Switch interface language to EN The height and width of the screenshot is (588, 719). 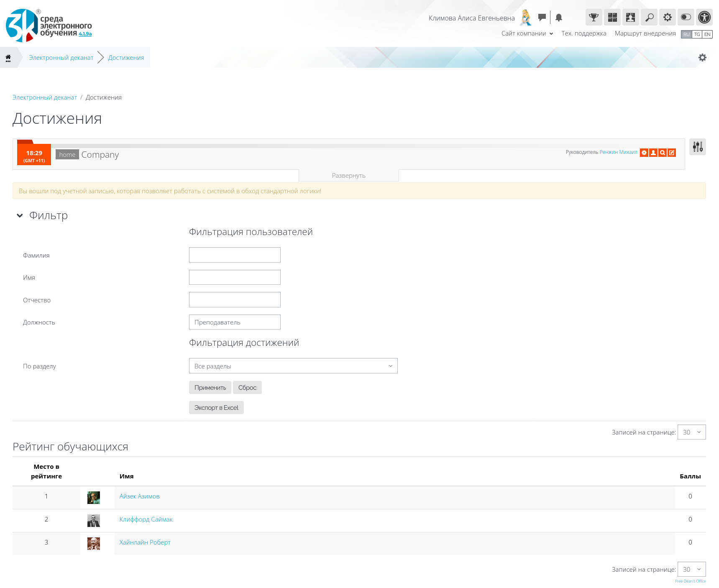coord(707,34)
